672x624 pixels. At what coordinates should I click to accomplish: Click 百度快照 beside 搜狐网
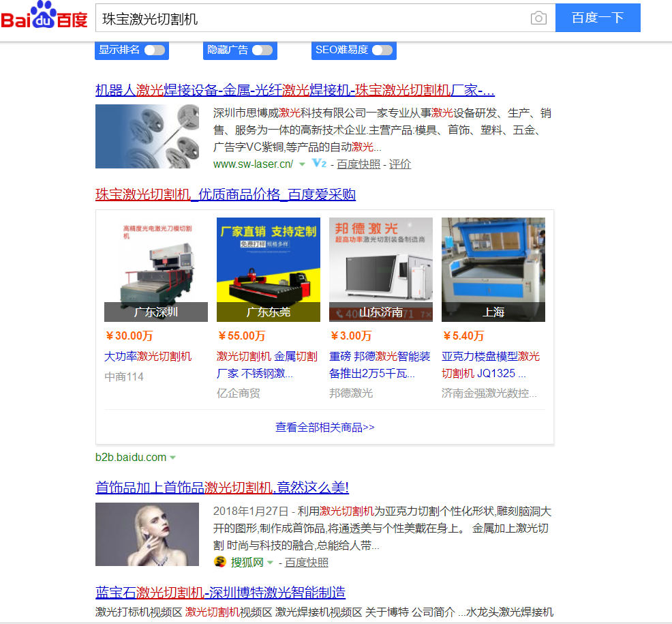coord(307,562)
